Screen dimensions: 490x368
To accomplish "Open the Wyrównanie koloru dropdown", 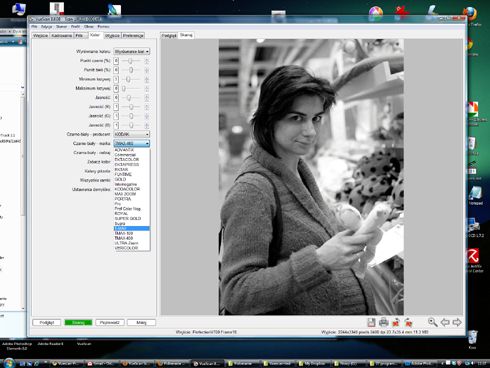I will pyautogui.click(x=132, y=51).
